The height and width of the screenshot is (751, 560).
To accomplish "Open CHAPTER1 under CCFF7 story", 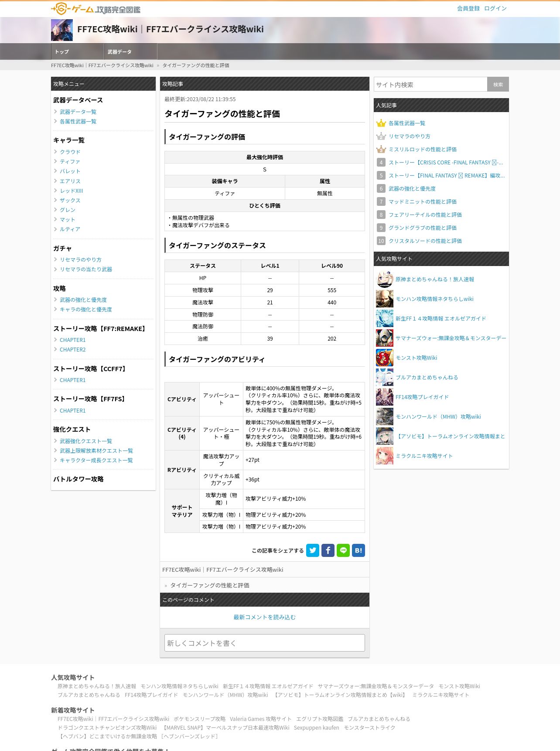I will (73, 380).
